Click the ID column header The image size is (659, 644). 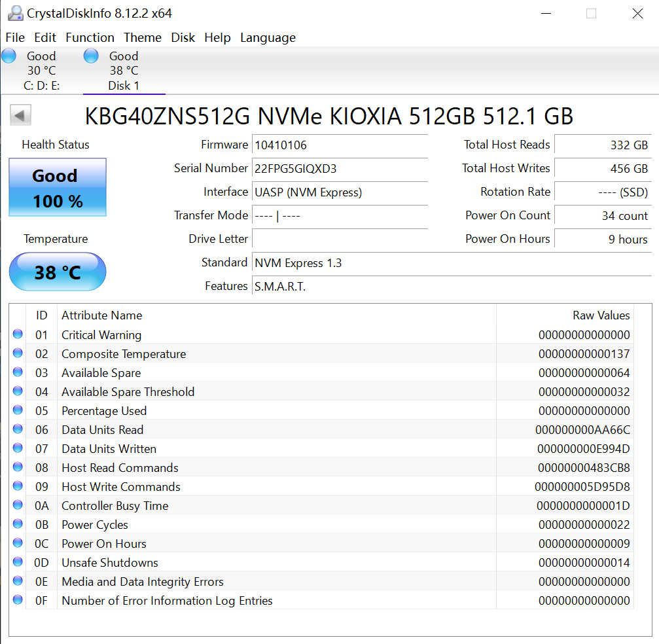(42, 315)
